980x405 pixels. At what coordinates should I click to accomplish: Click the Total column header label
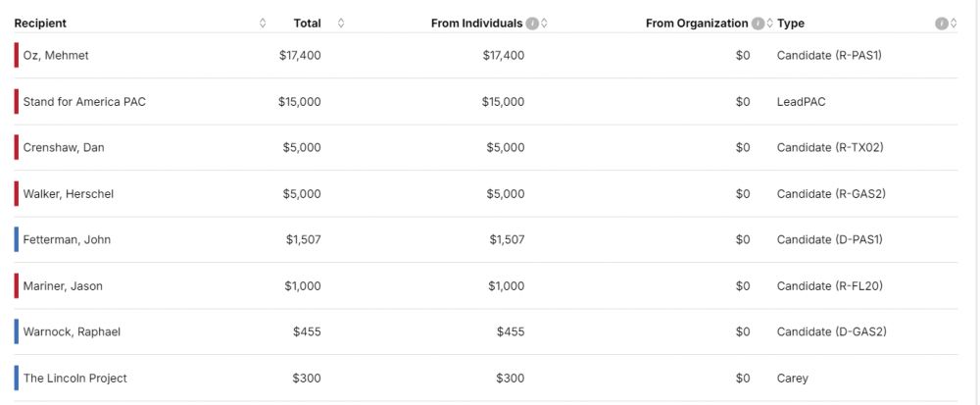pyautogui.click(x=307, y=24)
